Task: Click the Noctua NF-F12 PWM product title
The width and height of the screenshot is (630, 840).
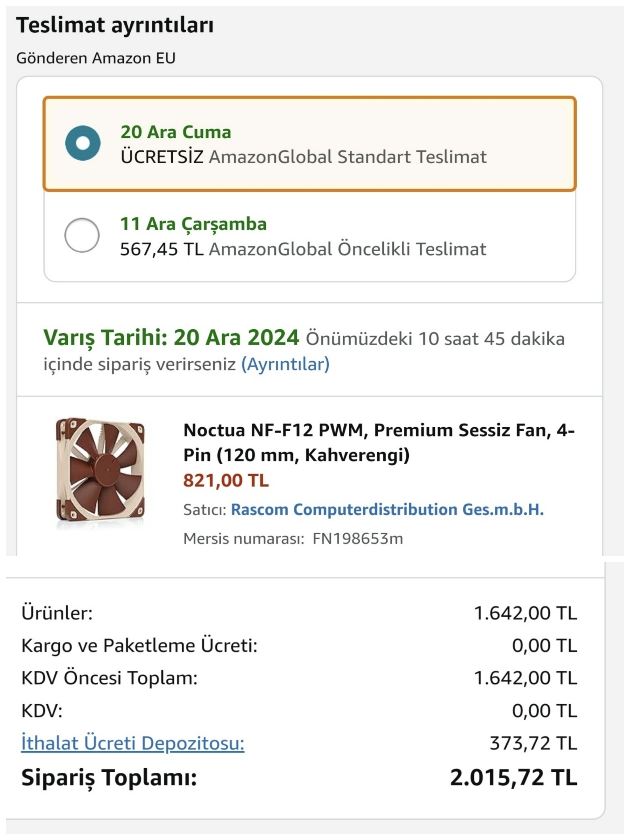Action: 378,442
